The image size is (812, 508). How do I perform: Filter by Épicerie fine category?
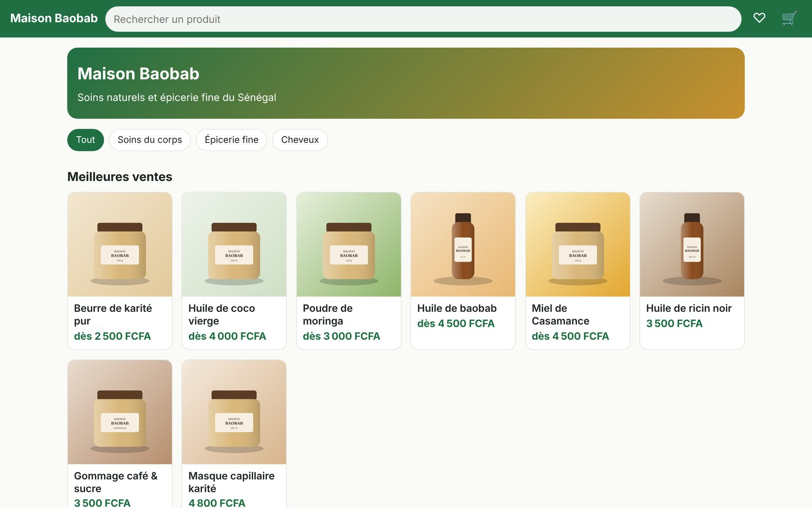(231, 140)
